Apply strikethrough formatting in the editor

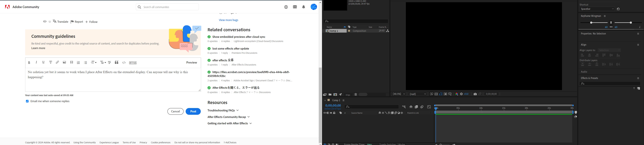point(50,62)
